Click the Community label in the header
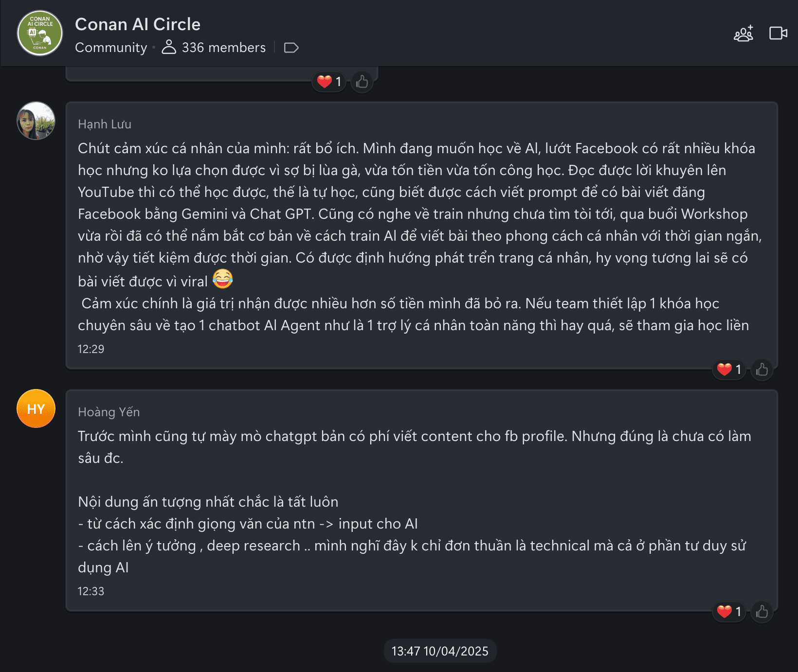This screenshot has height=672, width=798. click(x=111, y=48)
